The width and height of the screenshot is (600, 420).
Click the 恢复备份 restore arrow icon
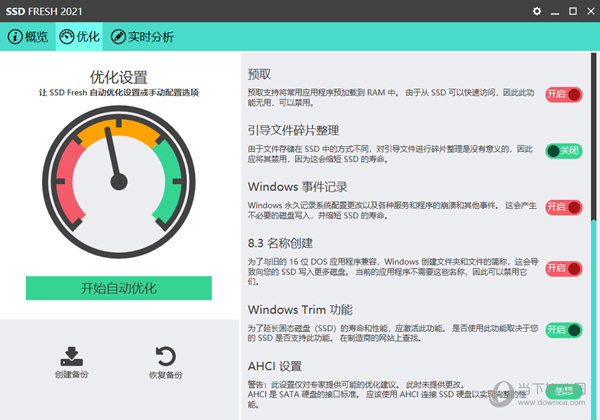(x=166, y=356)
